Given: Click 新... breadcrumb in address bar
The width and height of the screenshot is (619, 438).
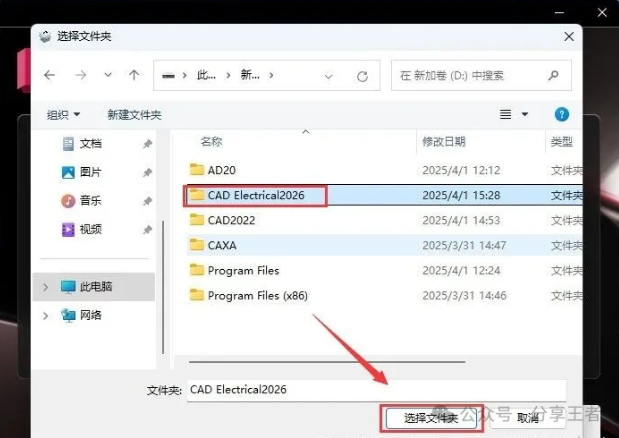Looking at the screenshot, I should click(x=250, y=75).
